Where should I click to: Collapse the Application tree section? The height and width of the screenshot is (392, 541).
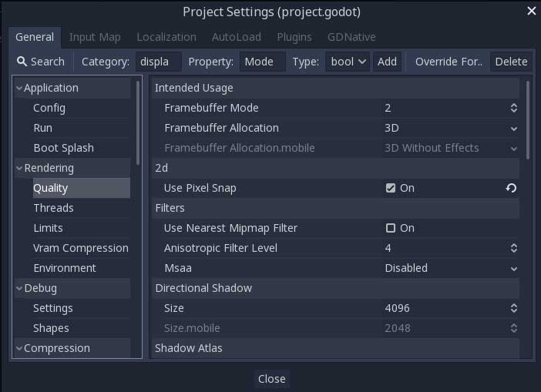pyautogui.click(x=19, y=88)
